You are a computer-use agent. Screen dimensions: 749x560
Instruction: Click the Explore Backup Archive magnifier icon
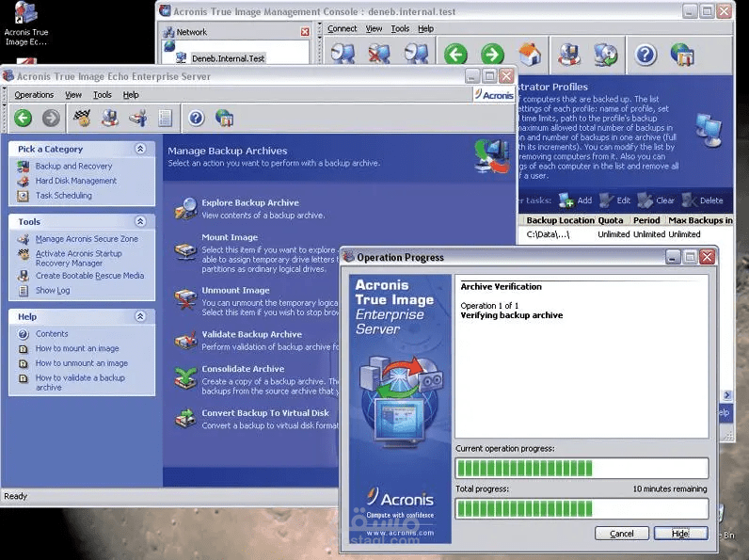click(x=185, y=209)
